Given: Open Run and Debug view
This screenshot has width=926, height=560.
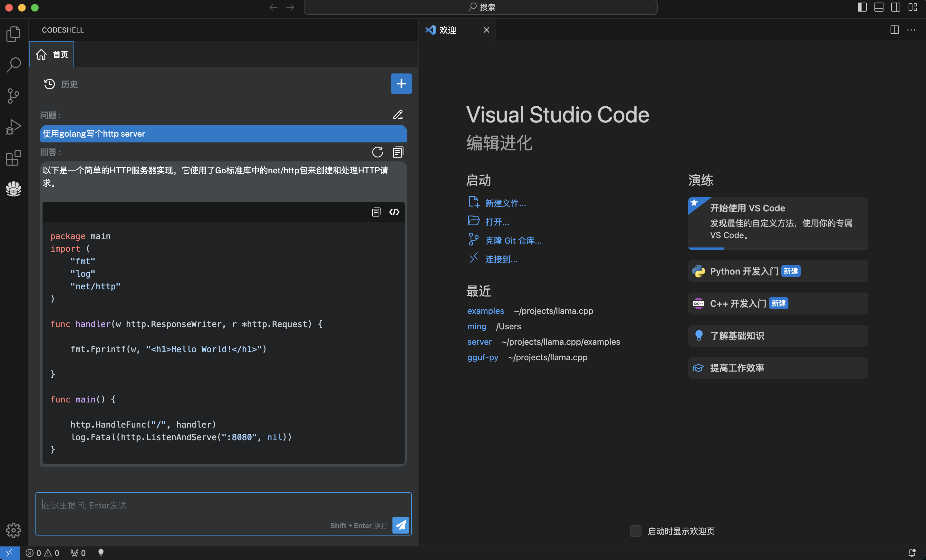Looking at the screenshot, I should point(14,127).
